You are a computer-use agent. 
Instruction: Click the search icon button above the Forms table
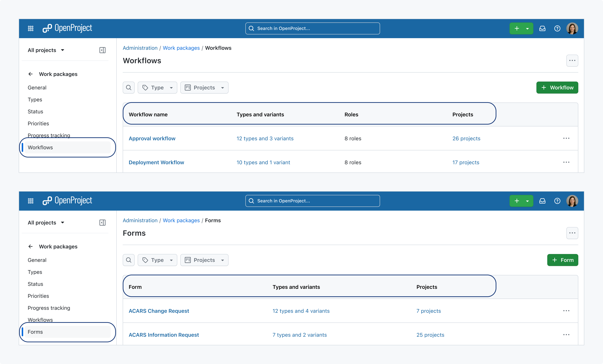(x=129, y=260)
